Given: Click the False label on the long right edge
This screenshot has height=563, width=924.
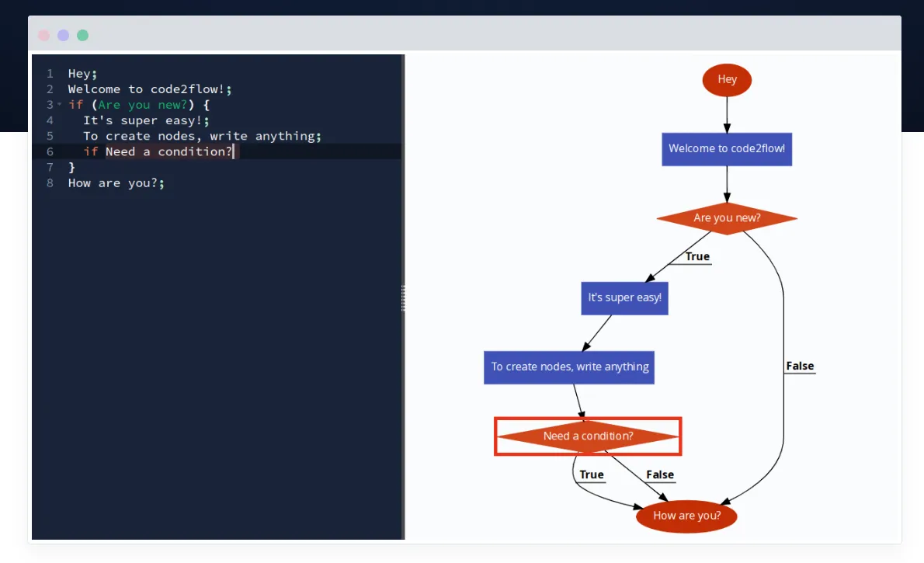Looking at the screenshot, I should click(800, 366).
